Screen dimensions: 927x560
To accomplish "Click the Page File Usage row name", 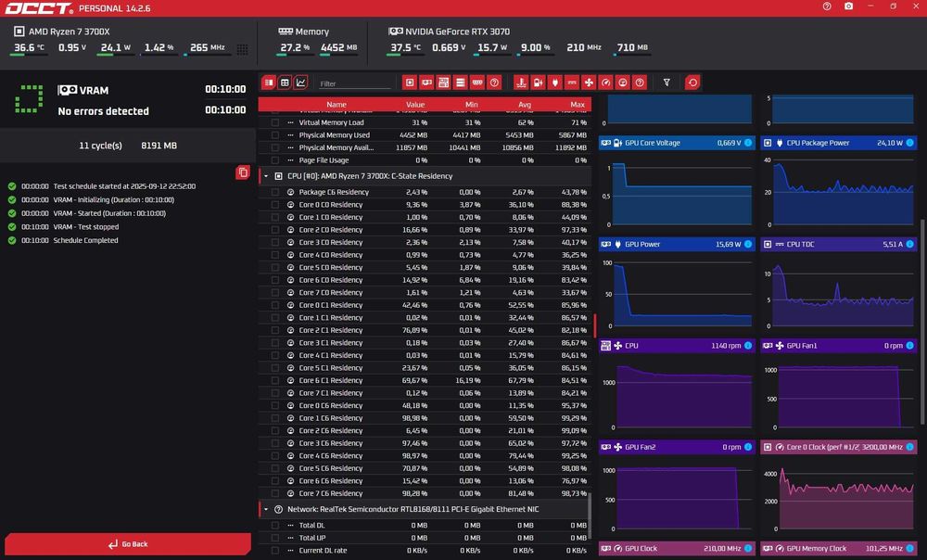I will (x=324, y=160).
